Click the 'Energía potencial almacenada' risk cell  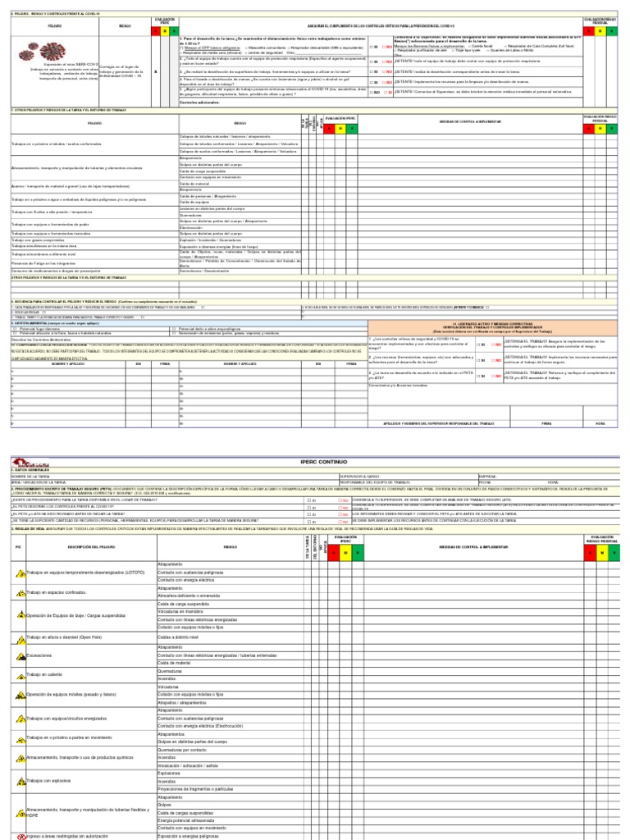(x=231, y=820)
